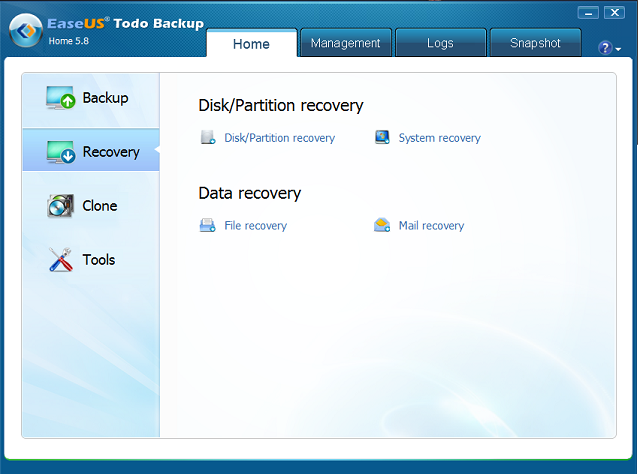Click the Backup icon in the sidebar
Viewport: 640px width, 474px height.
pyautogui.click(x=60, y=98)
